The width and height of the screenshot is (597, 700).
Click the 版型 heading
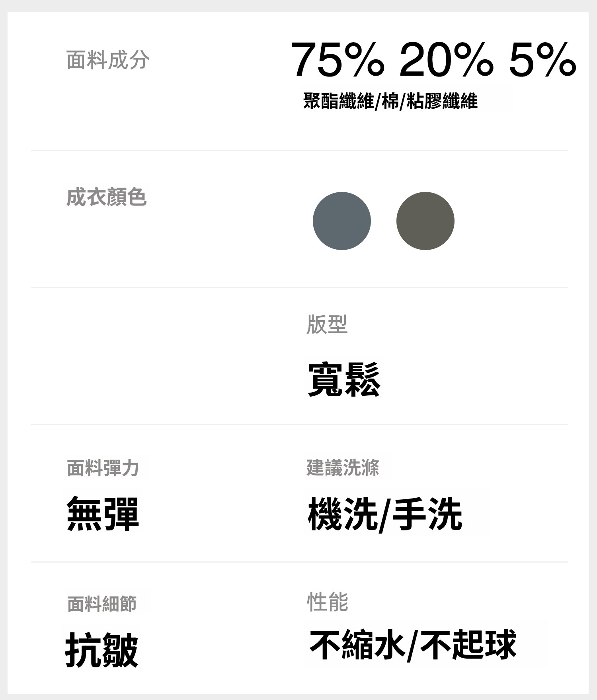(x=327, y=324)
